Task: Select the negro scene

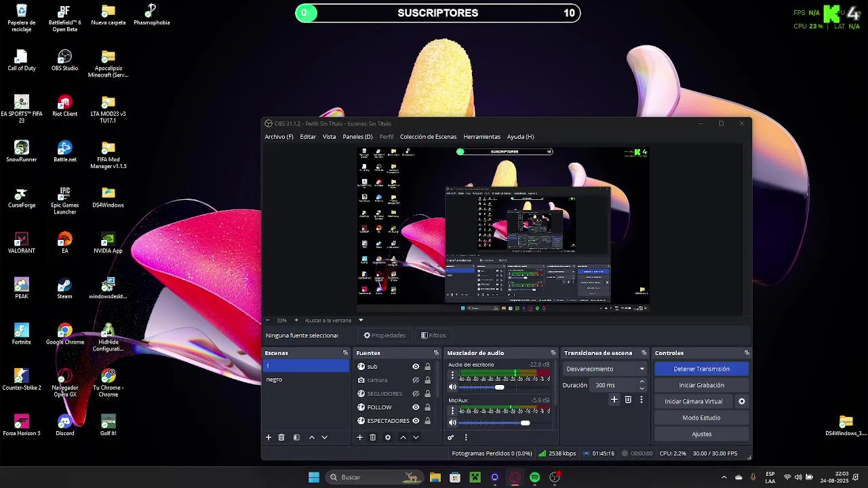Action: [306, 380]
